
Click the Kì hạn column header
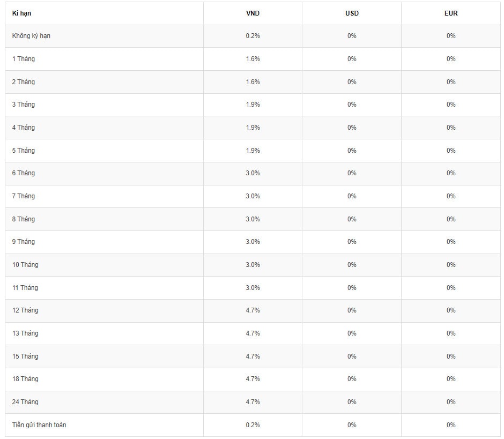coord(21,13)
